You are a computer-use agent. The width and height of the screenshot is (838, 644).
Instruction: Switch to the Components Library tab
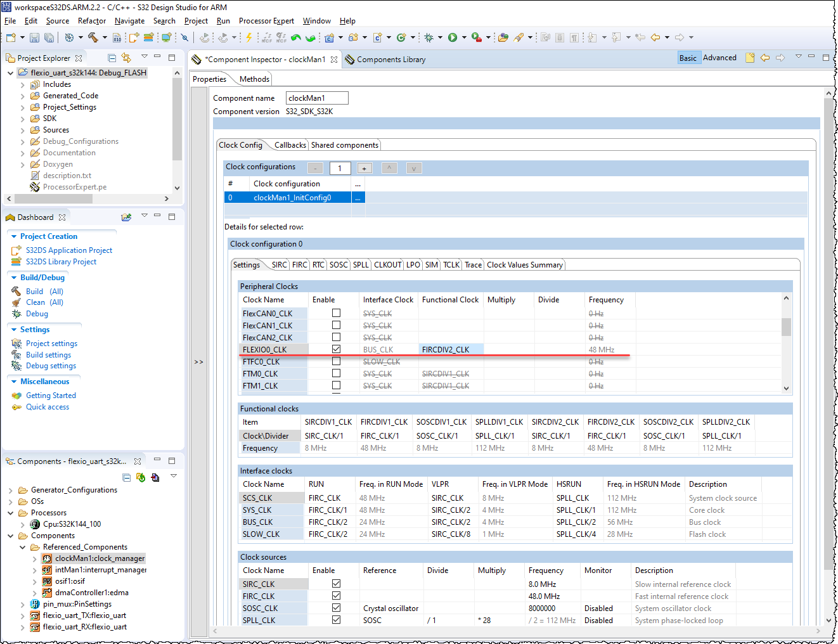pos(390,59)
